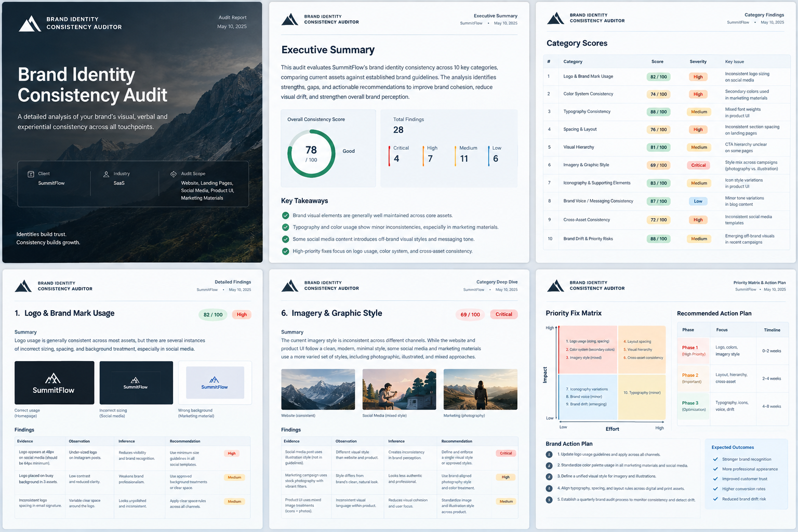Click the logo on the Priority Matrix page header
This screenshot has height=532, width=798.
[x=555, y=285]
